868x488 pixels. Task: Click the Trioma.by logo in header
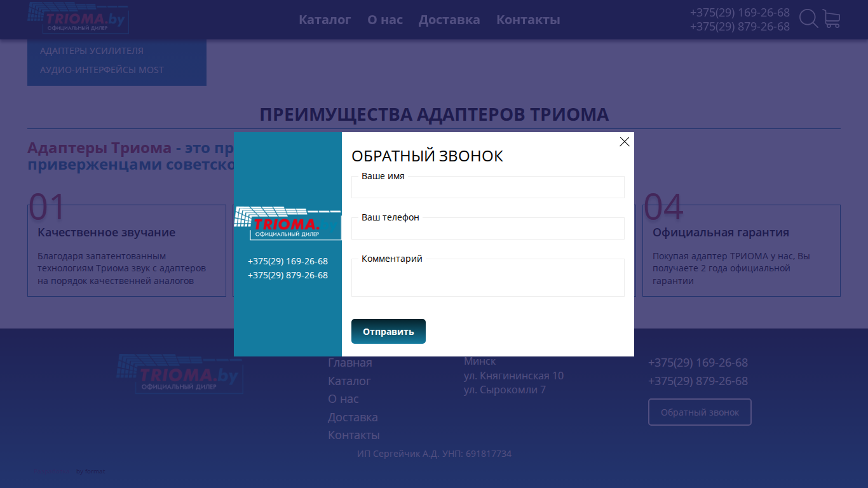[78, 17]
